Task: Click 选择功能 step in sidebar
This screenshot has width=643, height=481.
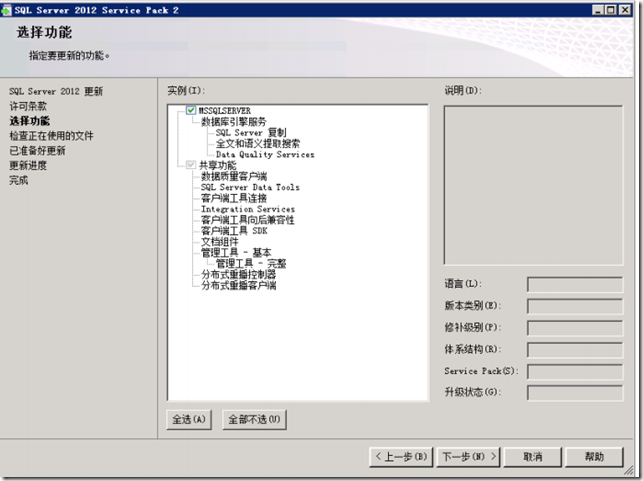Action: (x=30, y=121)
